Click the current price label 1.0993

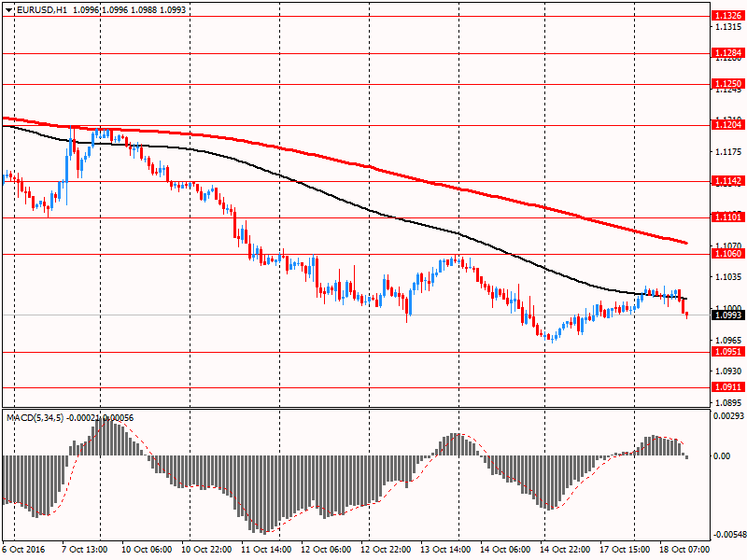click(x=728, y=315)
